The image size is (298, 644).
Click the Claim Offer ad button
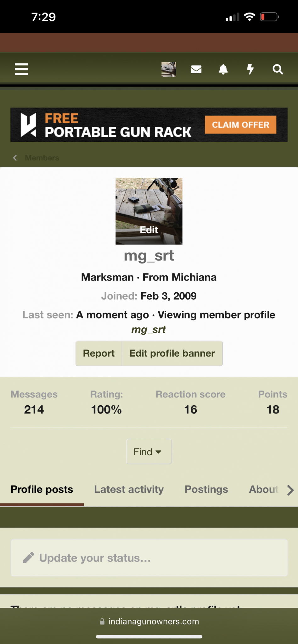[x=240, y=125]
